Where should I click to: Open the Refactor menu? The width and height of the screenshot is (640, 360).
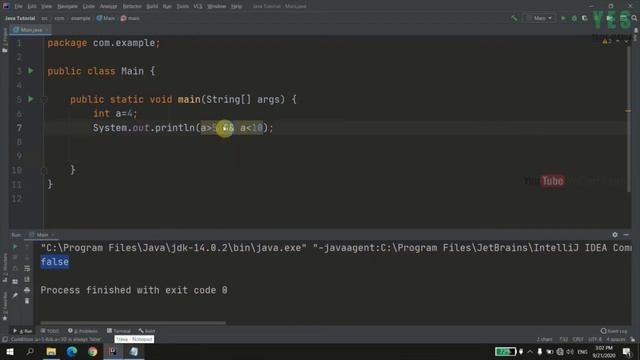coord(132,7)
